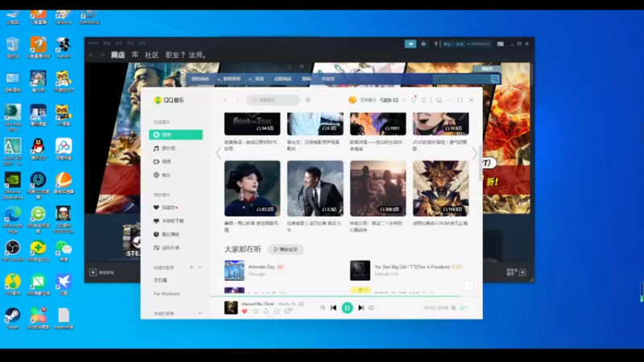
Task: Open the comments icon for current song
Action: click(x=288, y=311)
